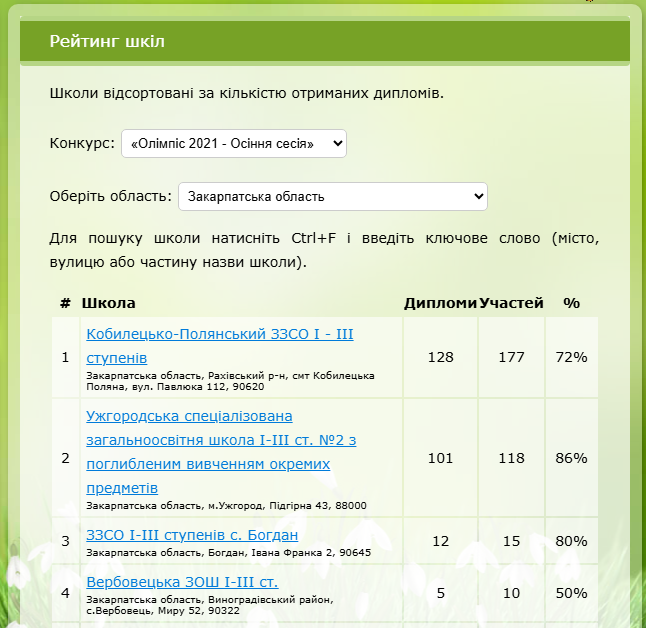The width and height of the screenshot is (646, 628).
Task: Click the # column header
Action: [x=65, y=303]
